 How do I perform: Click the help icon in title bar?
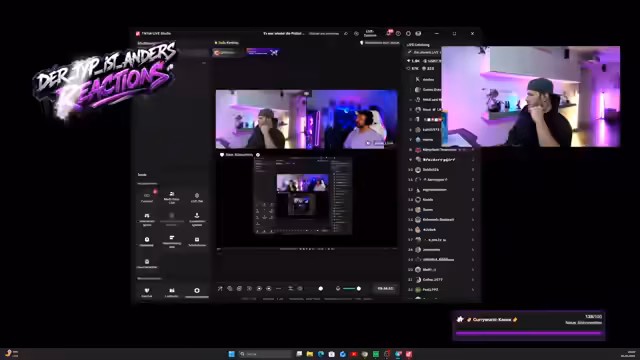[x=398, y=33]
